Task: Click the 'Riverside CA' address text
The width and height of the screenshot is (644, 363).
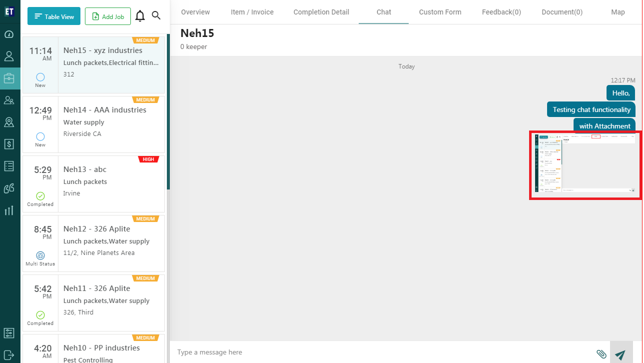Action: [82, 134]
